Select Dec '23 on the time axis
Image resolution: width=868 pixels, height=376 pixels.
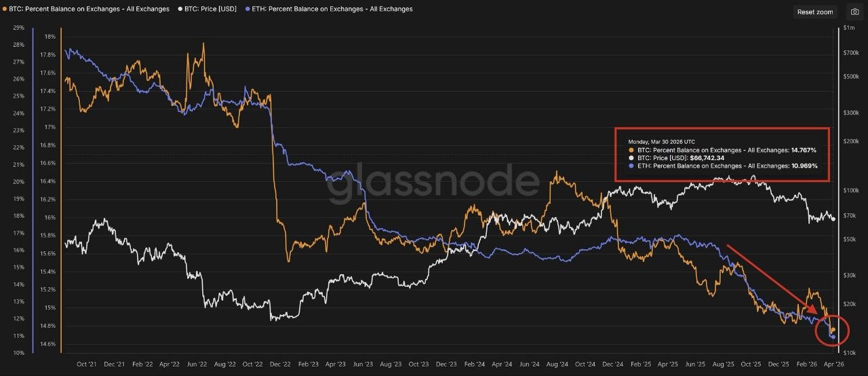coord(446,364)
